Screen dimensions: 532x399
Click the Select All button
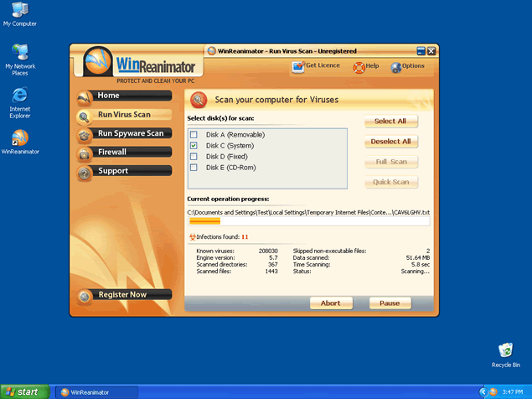tap(390, 121)
